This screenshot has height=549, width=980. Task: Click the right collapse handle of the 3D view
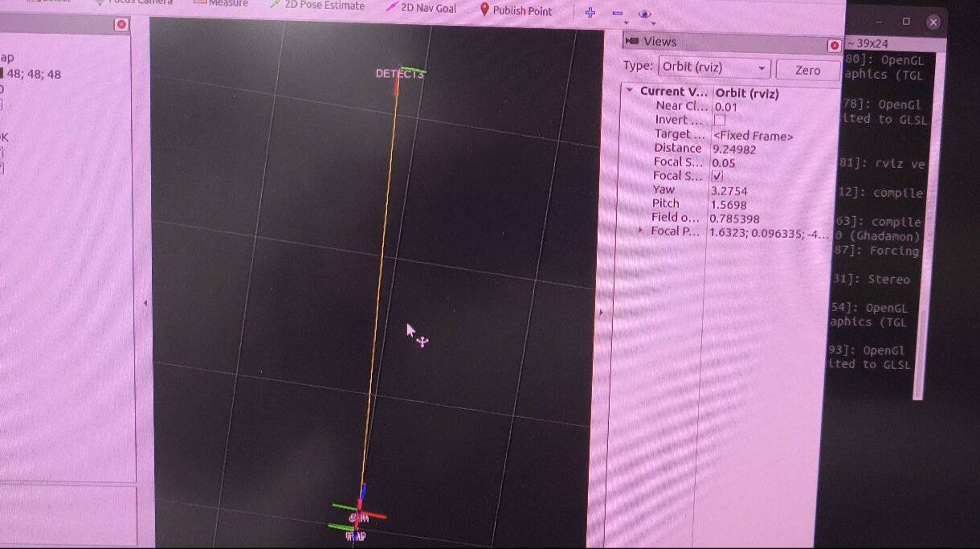[600, 311]
